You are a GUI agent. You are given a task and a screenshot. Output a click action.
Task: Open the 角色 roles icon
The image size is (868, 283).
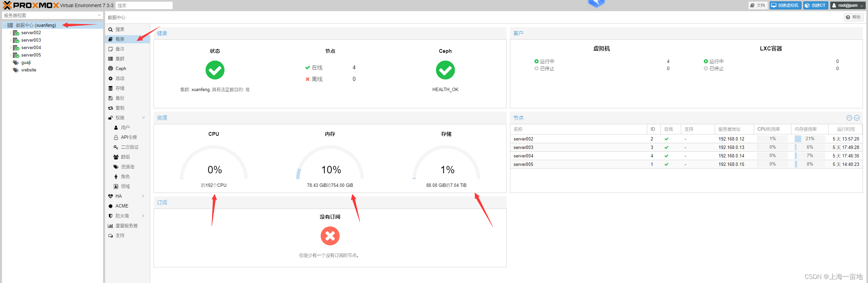116,177
